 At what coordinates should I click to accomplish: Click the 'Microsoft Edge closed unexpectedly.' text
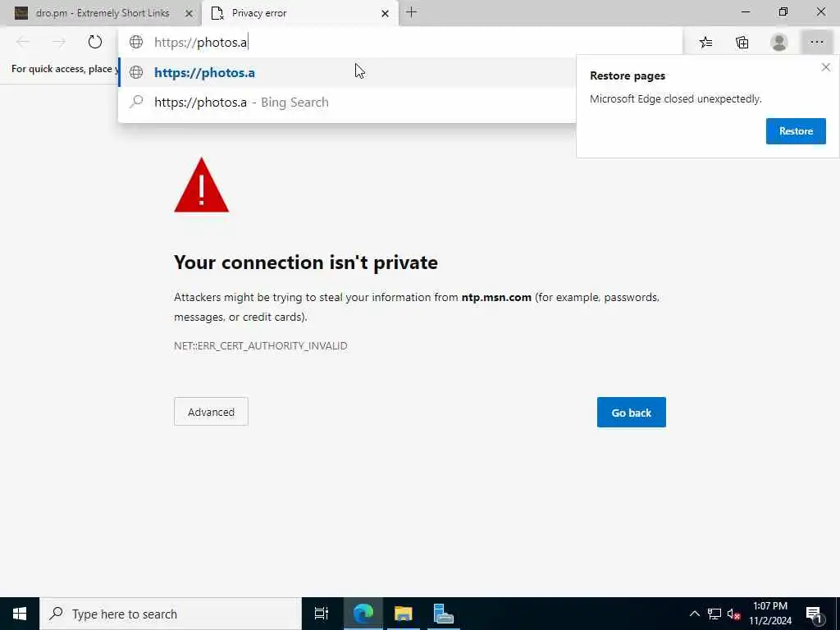pyautogui.click(x=676, y=98)
